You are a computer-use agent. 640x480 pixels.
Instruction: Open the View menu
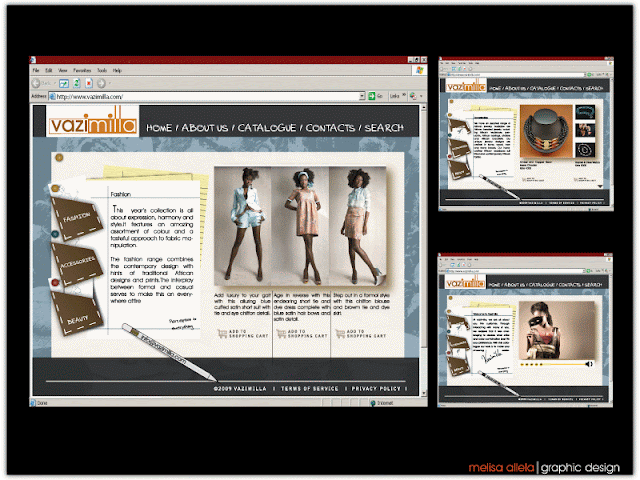pyautogui.click(x=62, y=70)
